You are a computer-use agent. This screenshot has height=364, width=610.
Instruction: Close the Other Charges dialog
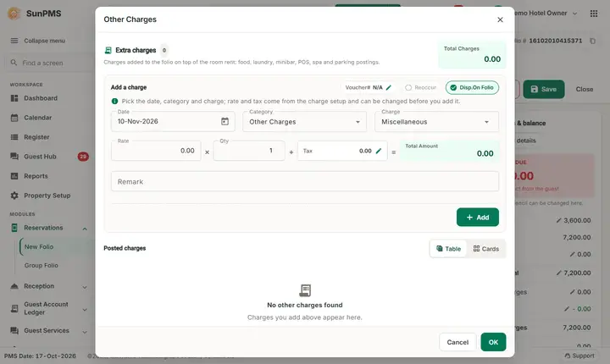tap(500, 19)
